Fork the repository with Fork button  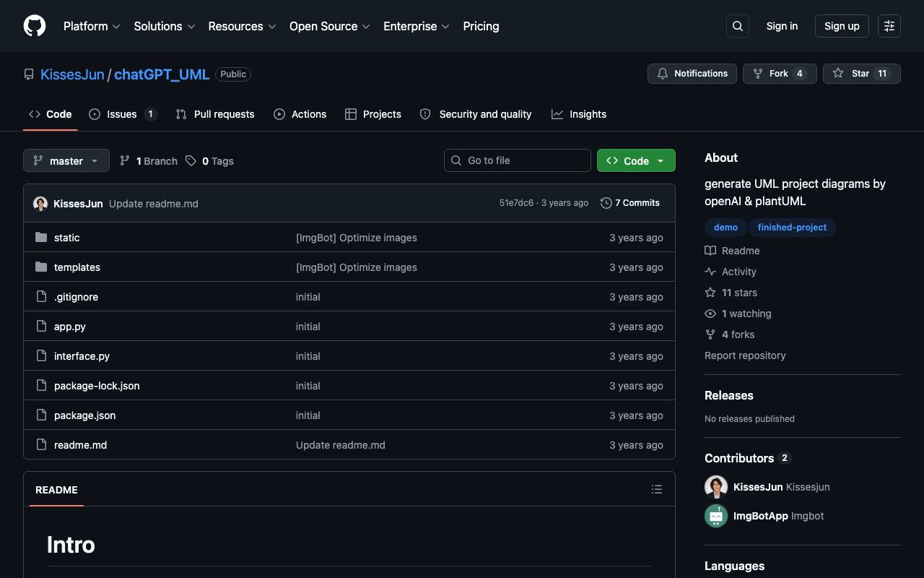780,74
